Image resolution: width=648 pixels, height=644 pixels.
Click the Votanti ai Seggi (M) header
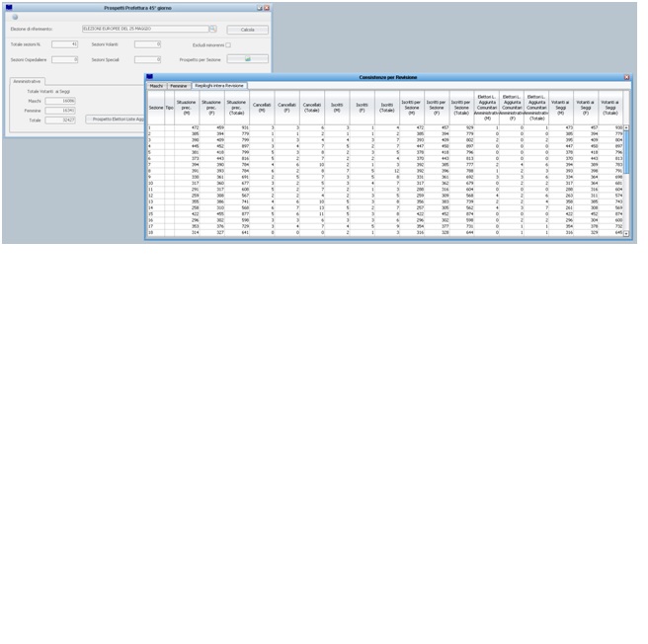[x=561, y=108]
